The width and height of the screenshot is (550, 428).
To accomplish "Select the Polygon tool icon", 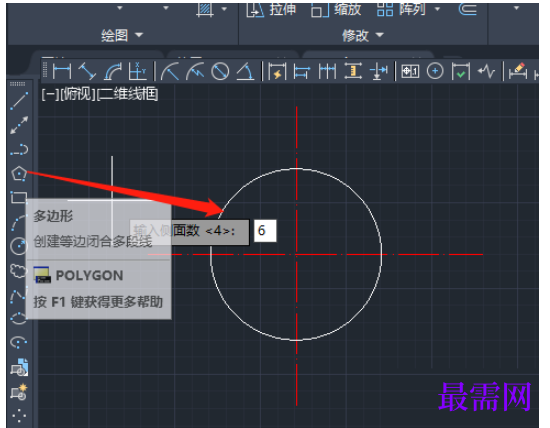I will [19, 174].
